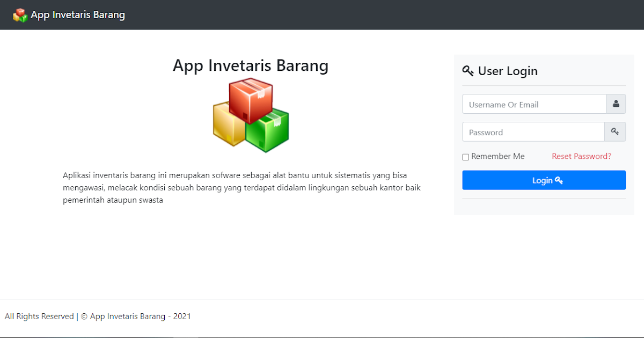Viewport: 644px width, 338px height.
Task: Click the red cube in the cargo illustration
Action: 251,99
